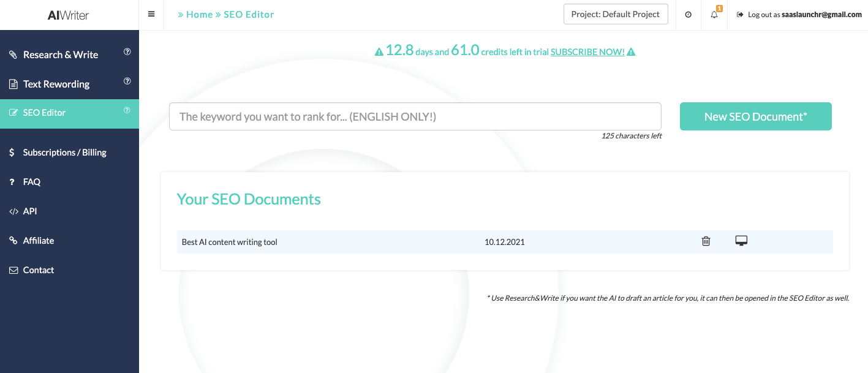868x373 pixels.
Task: Click help icon next to SEO Editor
Action: [127, 111]
